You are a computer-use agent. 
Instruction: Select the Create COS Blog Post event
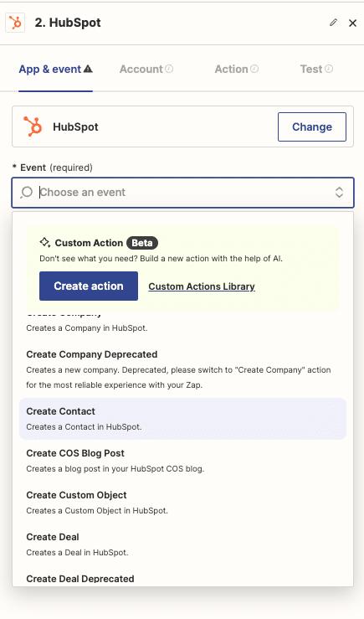182,461
